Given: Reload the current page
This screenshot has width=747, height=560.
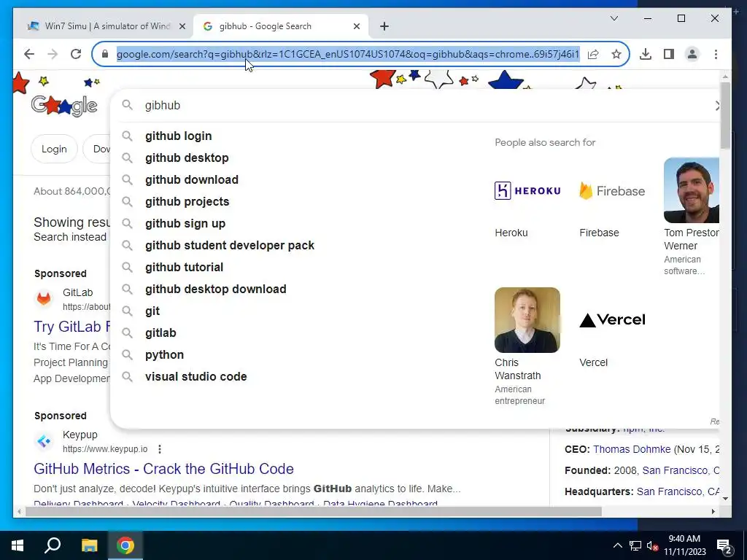Looking at the screenshot, I should pyautogui.click(x=76, y=54).
